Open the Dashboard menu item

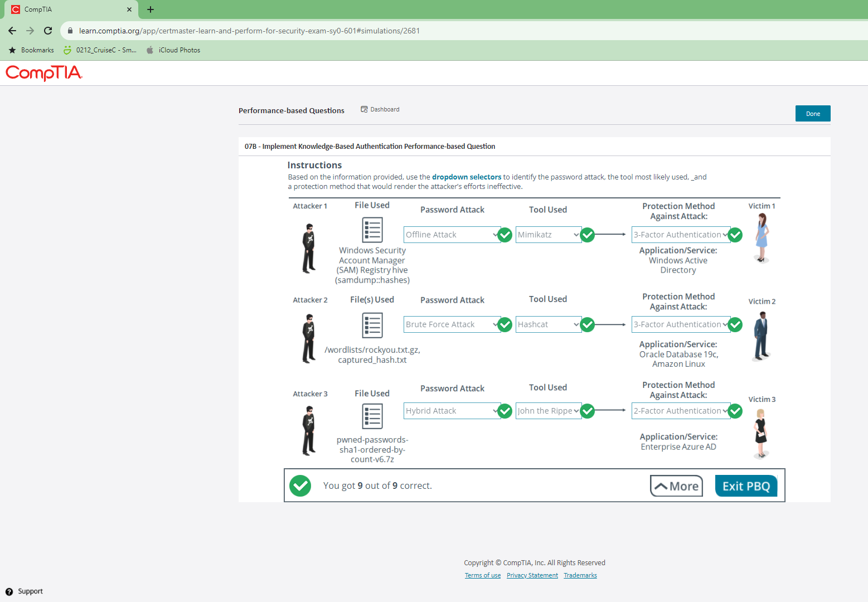tap(380, 109)
